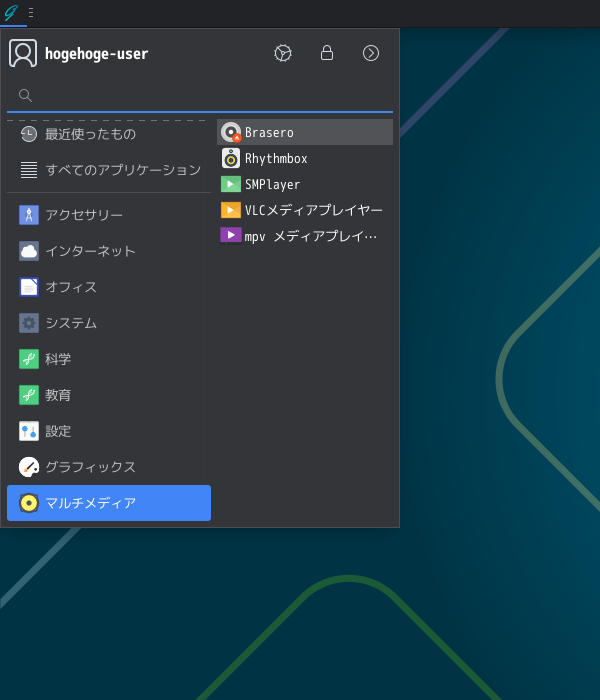Click the hogehoge-user avatar icon
600x700 pixels.
(x=23, y=53)
